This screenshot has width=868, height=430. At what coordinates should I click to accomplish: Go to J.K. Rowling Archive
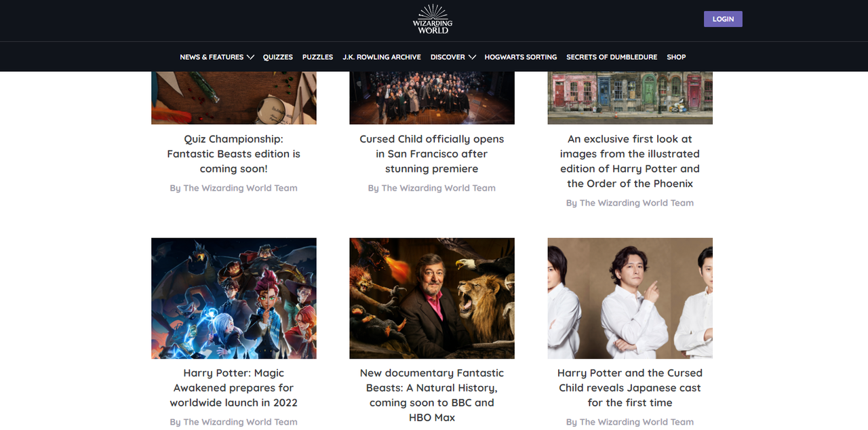[382, 57]
